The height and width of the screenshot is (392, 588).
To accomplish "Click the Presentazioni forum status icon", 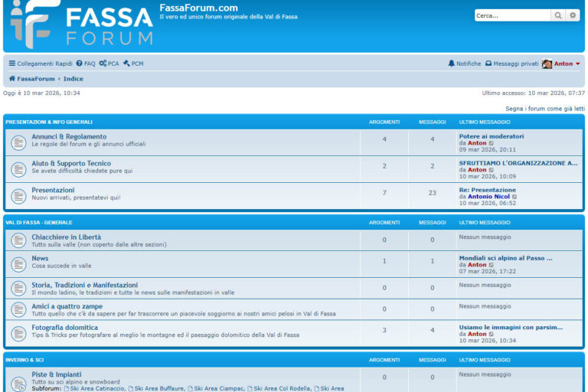I will point(18,196).
